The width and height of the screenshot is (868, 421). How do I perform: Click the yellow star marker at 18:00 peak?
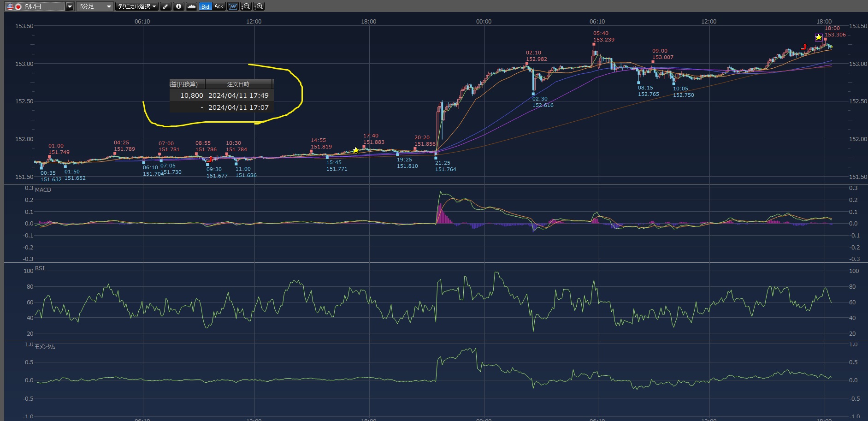point(818,37)
